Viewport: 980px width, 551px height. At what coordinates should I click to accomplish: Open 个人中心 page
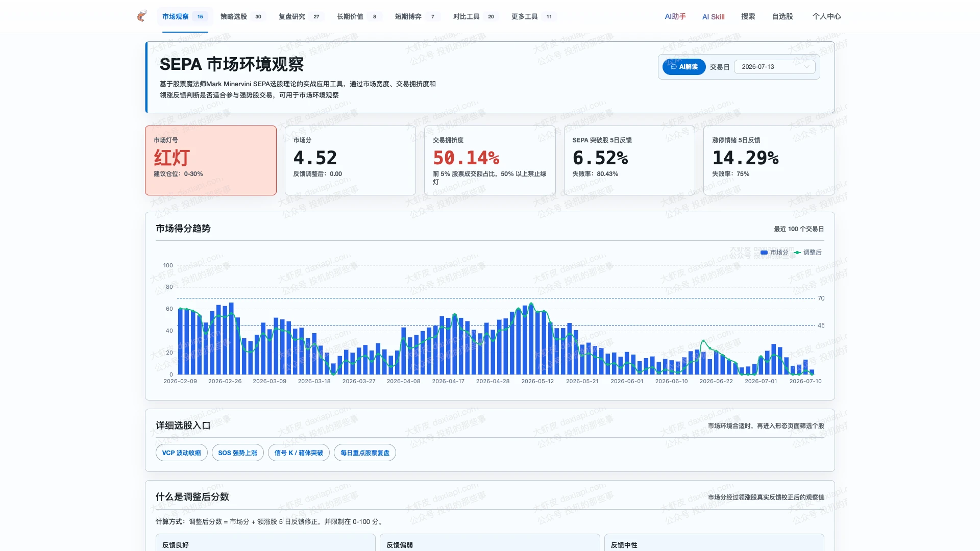coord(826,16)
